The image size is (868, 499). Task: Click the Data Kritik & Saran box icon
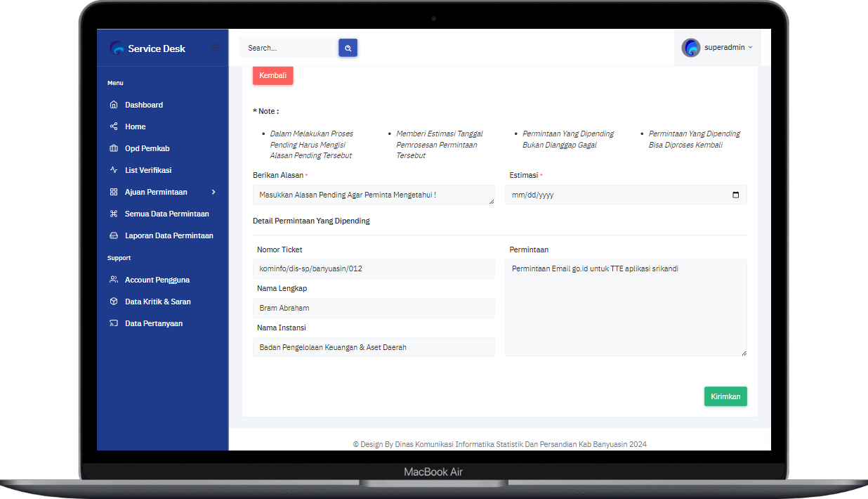tap(114, 302)
